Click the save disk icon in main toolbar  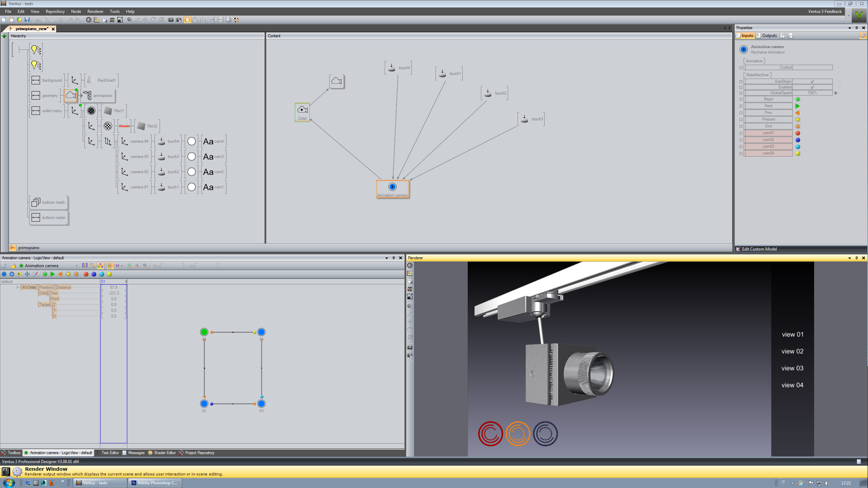point(27,20)
